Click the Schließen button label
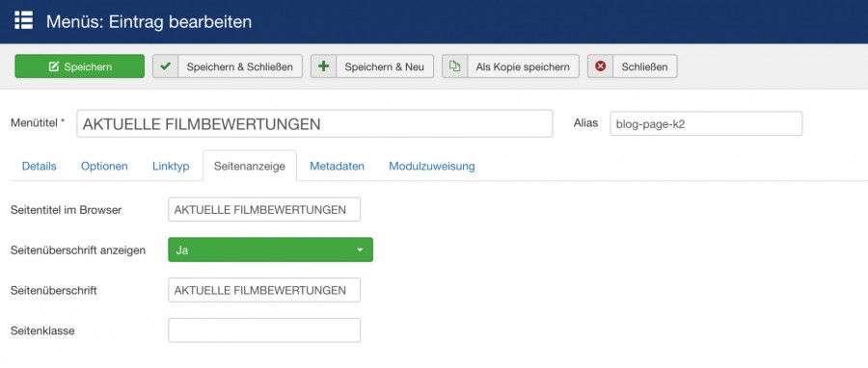 [x=644, y=66]
